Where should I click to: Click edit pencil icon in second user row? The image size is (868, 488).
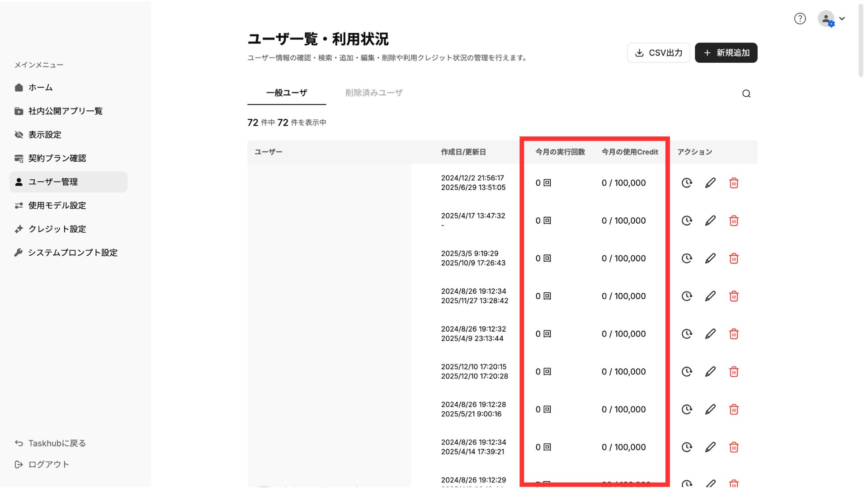click(710, 221)
